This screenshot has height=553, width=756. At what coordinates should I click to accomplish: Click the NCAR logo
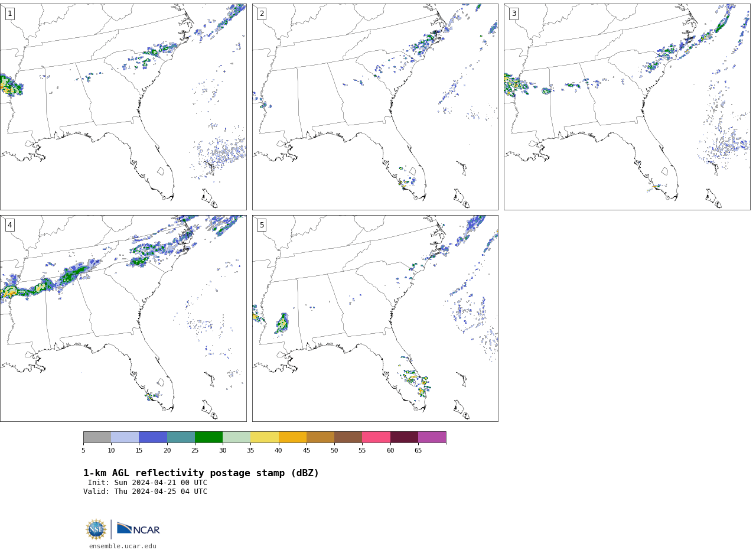click(x=138, y=529)
